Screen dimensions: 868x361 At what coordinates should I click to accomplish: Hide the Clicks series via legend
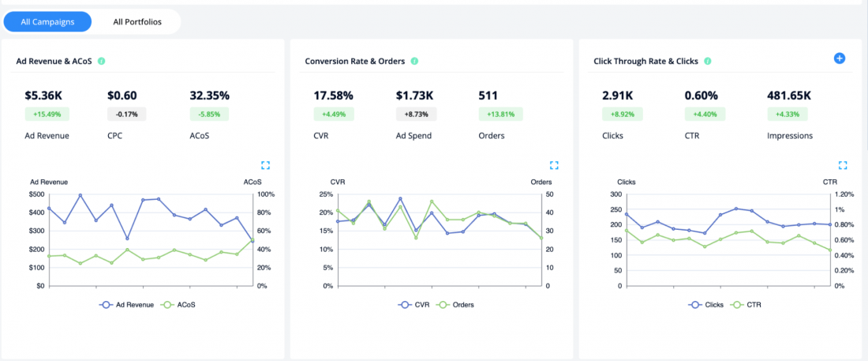click(706, 304)
